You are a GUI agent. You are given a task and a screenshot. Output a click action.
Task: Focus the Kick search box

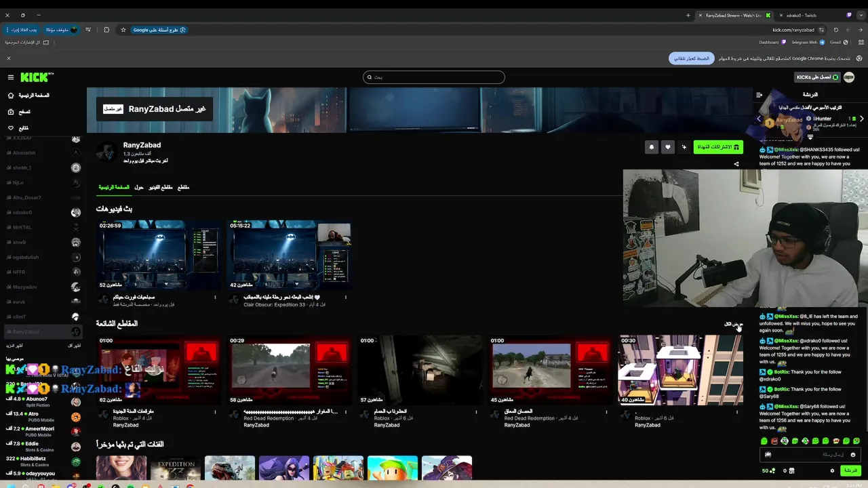click(434, 77)
